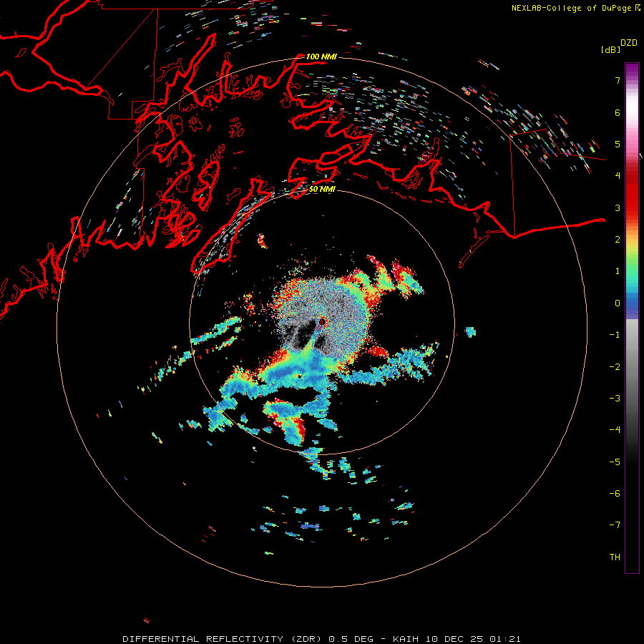Click the DZD product label above the color bar

629,43
